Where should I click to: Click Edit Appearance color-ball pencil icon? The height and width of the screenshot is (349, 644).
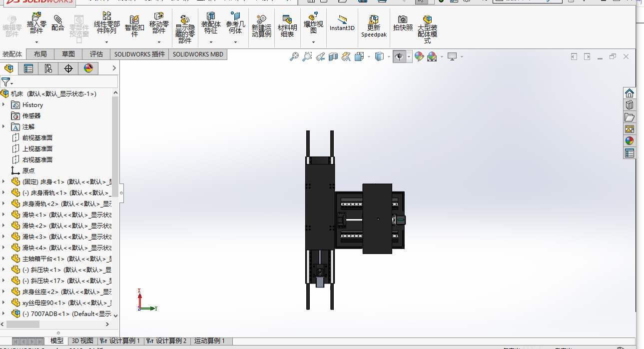point(419,56)
